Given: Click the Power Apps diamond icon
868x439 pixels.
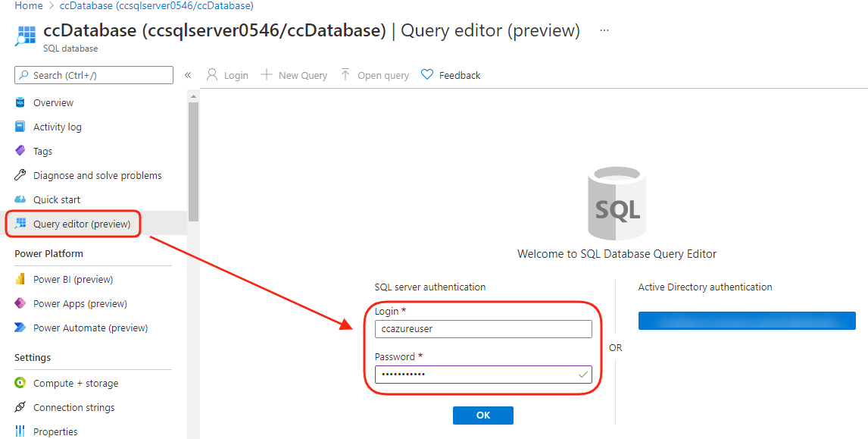Looking at the screenshot, I should (20, 303).
